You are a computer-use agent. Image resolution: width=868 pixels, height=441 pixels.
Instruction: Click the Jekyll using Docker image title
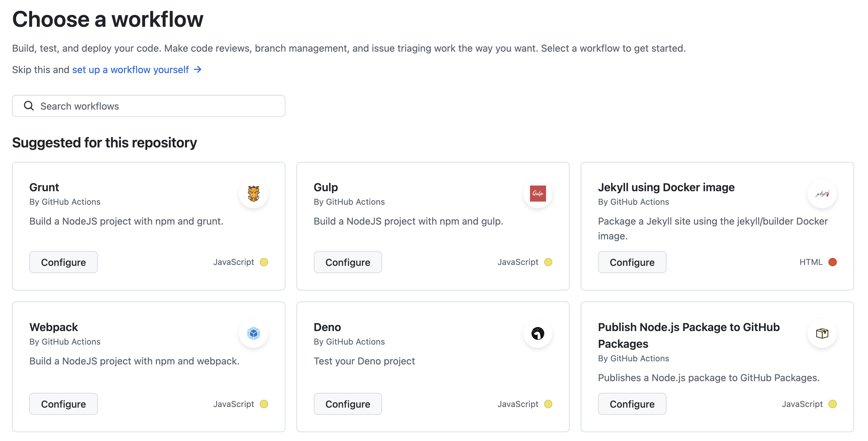tap(666, 187)
